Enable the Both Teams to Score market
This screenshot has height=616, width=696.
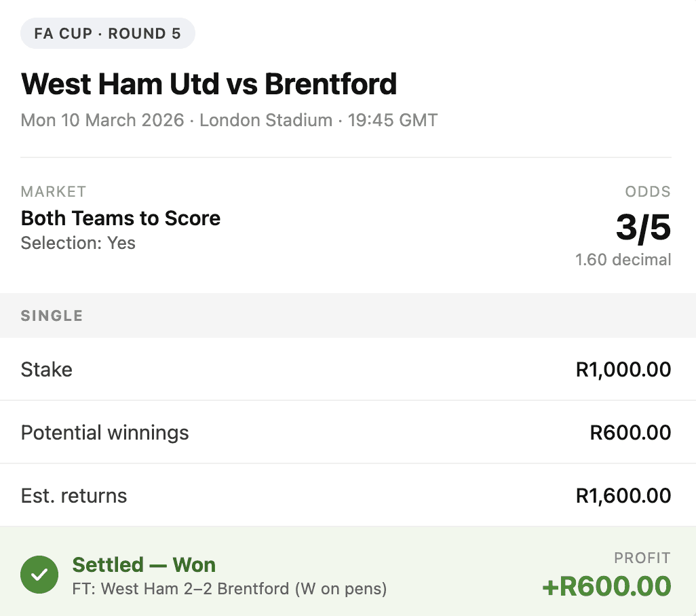(x=120, y=218)
